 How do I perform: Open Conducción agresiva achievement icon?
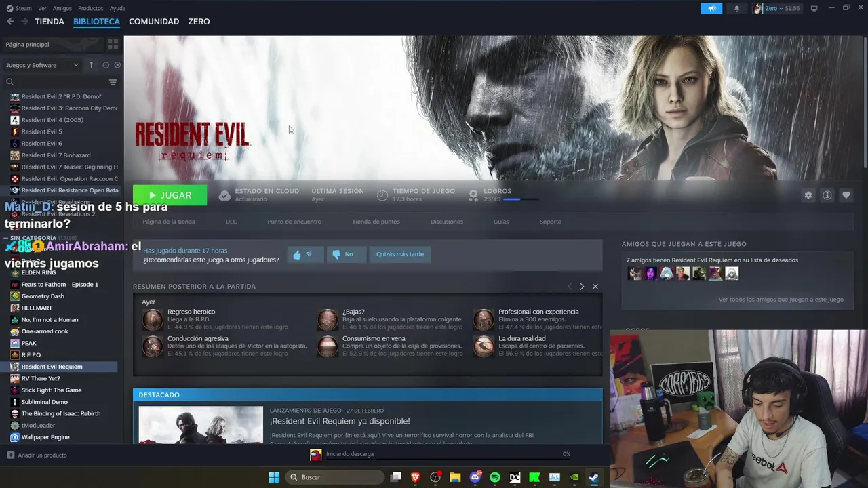153,346
